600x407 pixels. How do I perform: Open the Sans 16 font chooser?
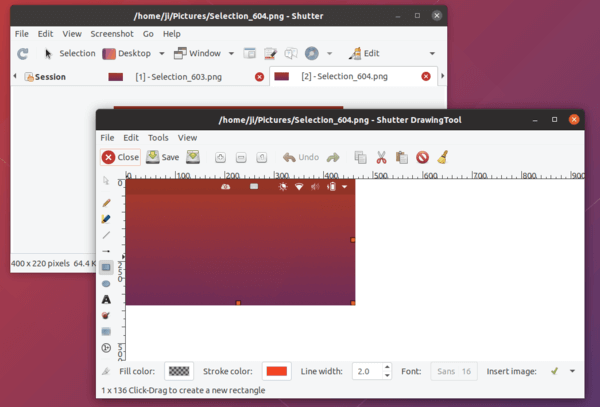454,371
